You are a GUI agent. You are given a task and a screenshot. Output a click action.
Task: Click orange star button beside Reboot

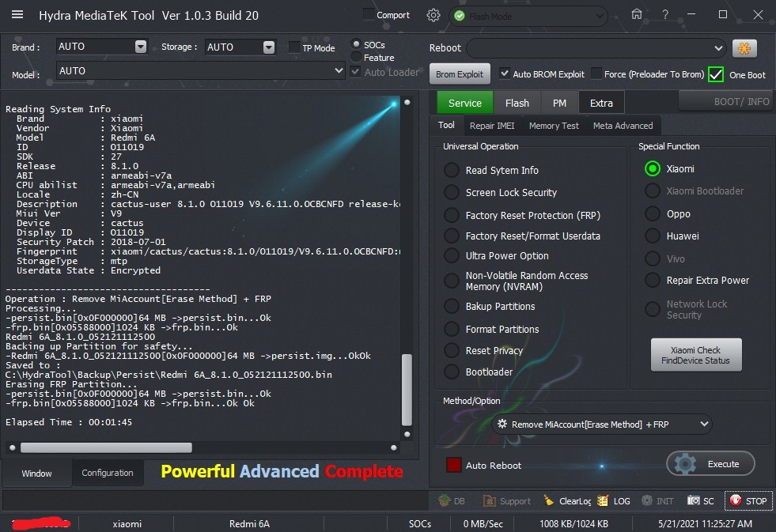coord(744,48)
